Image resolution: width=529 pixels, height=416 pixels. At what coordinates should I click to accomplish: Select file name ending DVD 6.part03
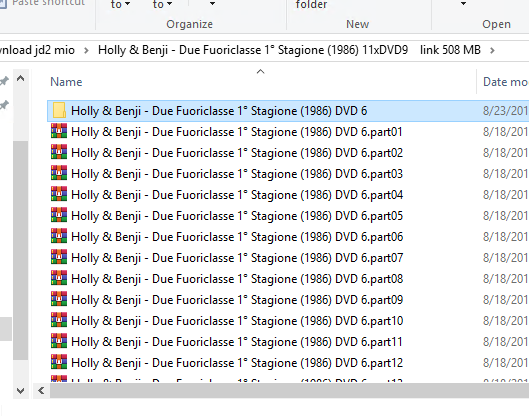[237, 174]
